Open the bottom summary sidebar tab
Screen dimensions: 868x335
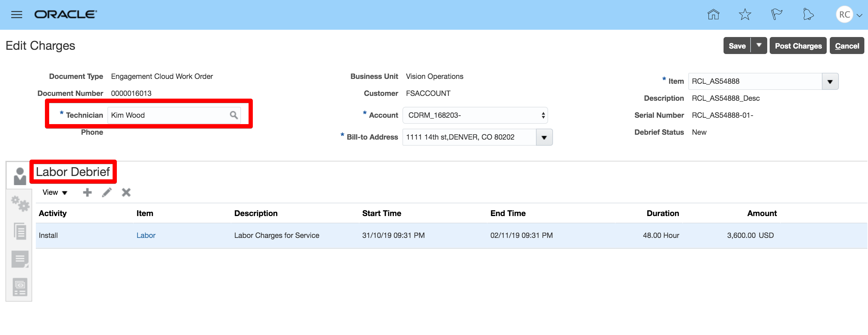(20, 287)
